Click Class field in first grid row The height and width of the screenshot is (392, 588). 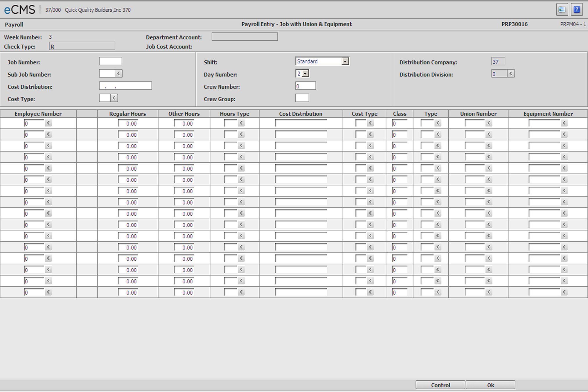400,123
